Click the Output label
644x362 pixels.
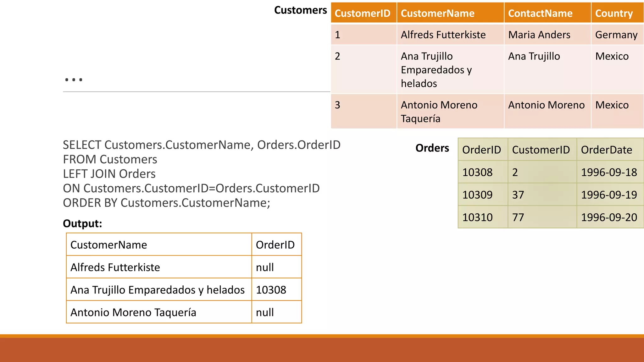tap(82, 223)
